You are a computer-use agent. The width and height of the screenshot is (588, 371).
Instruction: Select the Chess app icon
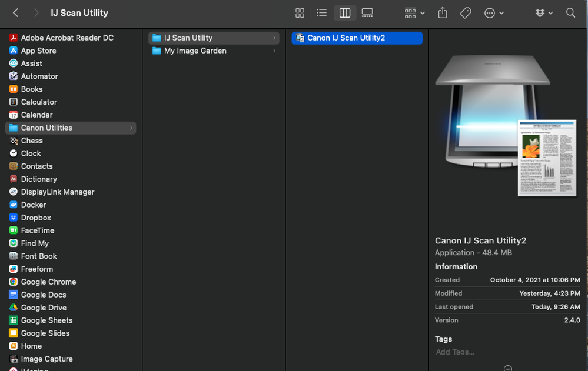[x=14, y=141]
